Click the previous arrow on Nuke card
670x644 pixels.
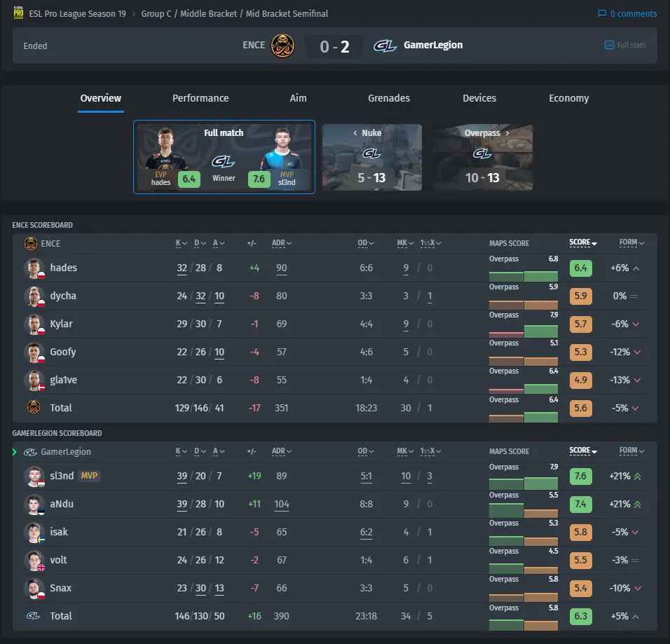[x=355, y=133]
